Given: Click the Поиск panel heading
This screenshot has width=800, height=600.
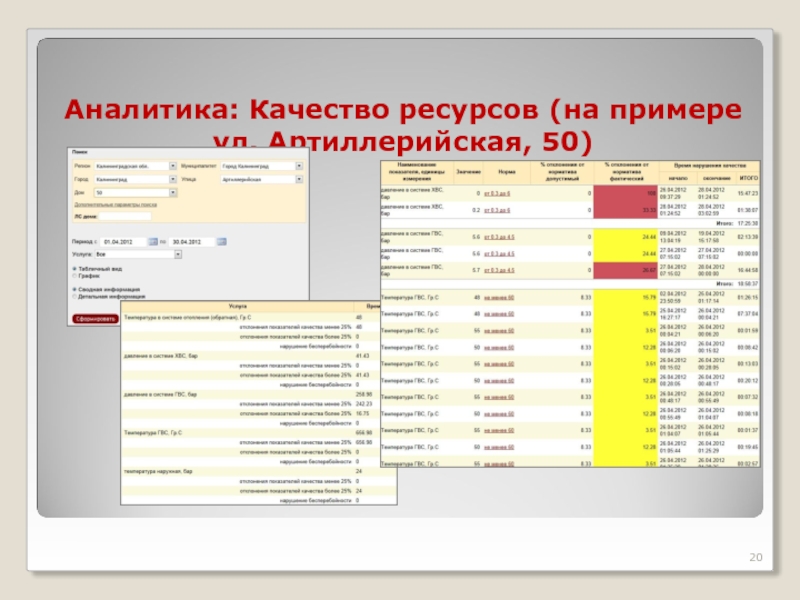Looking at the screenshot, I should (x=80, y=152).
